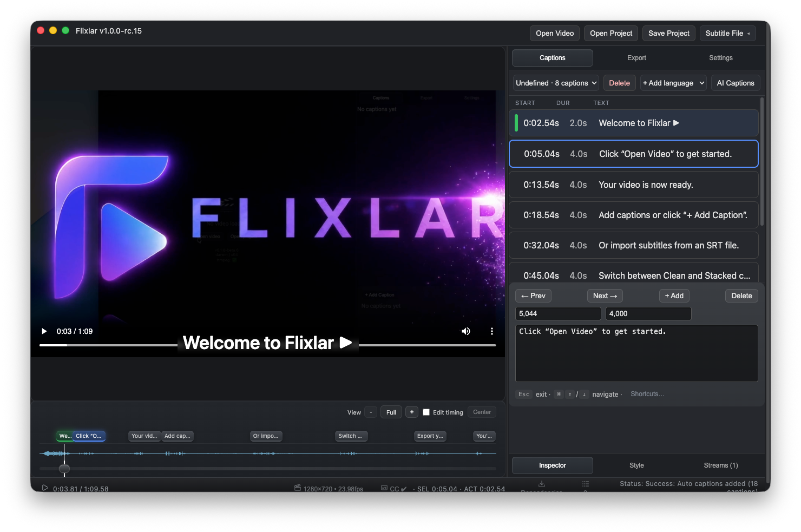Click the audio waveform track on the timeline
Image resolution: width=801 pixels, height=532 pixels.
click(267, 454)
